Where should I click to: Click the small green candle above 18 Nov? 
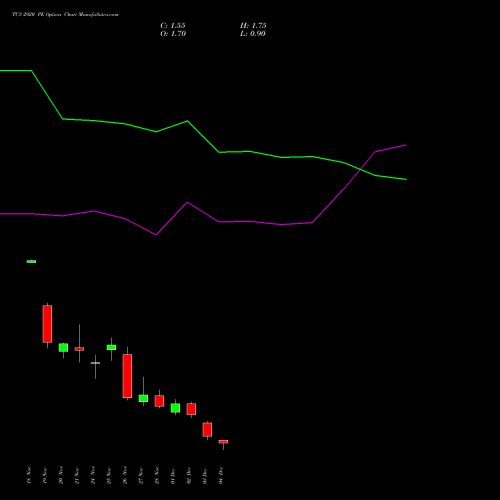click(31, 261)
